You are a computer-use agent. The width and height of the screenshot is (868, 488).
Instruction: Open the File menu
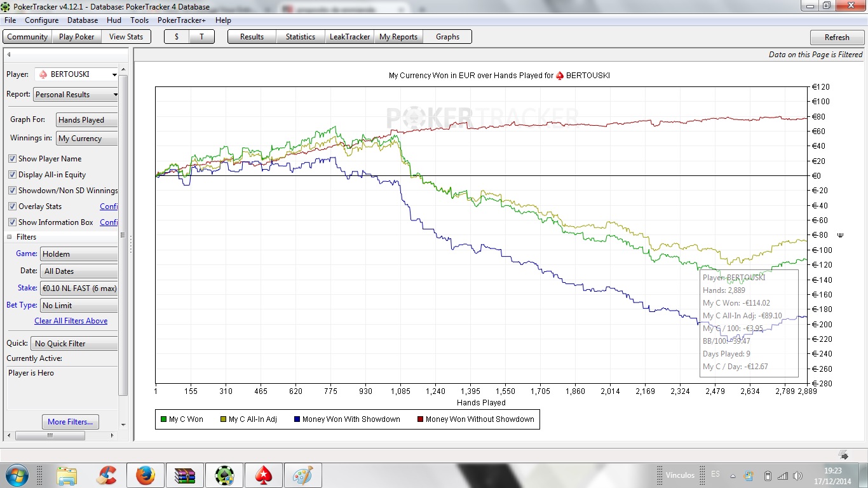(10, 20)
